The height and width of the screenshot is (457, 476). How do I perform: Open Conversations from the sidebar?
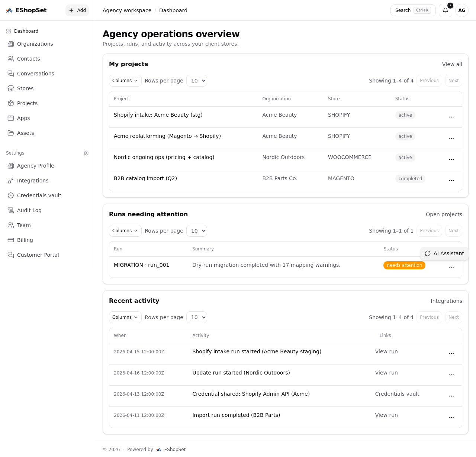[x=10, y=74]
